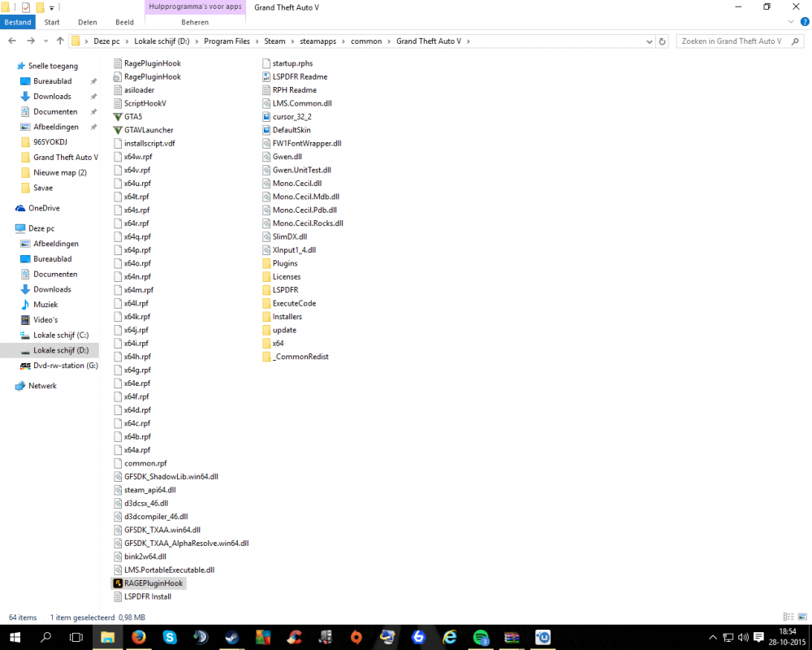The image size is (812, 650).
Task: Open Spotify from the taskbar
Action: (x=481, y=637)
